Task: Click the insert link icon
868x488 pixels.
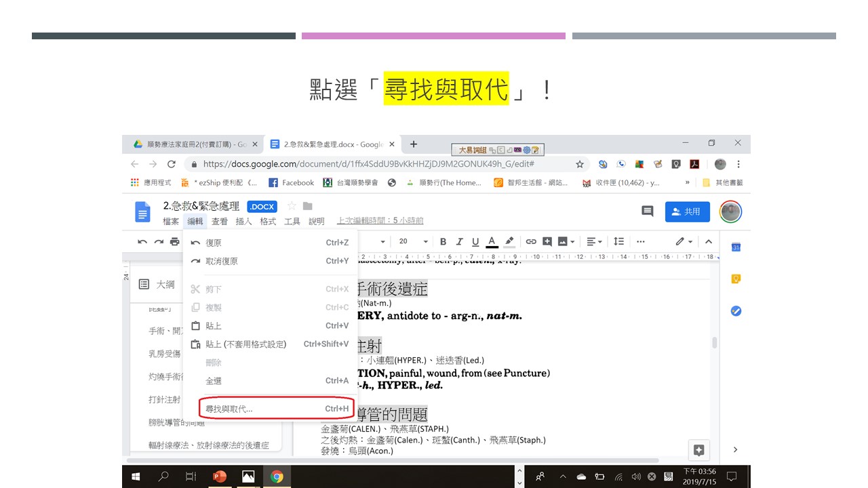Action: click(531, 242)
